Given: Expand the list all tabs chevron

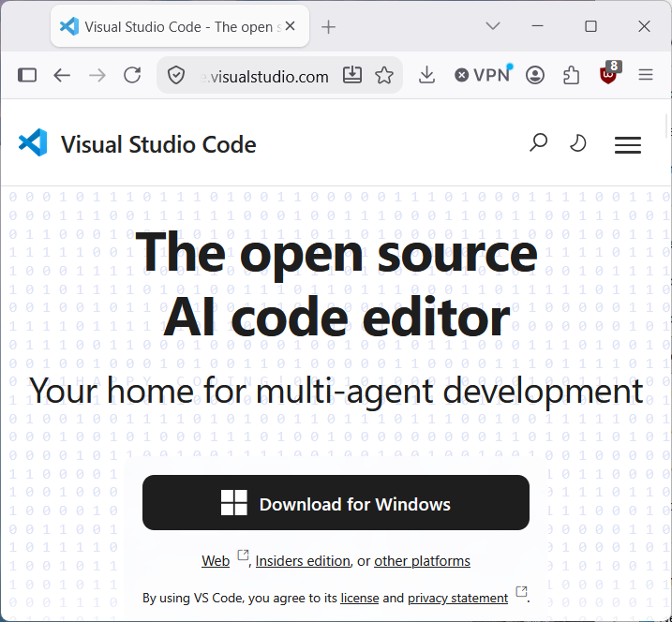Looking at the screenshot, I should pos(493,26).
